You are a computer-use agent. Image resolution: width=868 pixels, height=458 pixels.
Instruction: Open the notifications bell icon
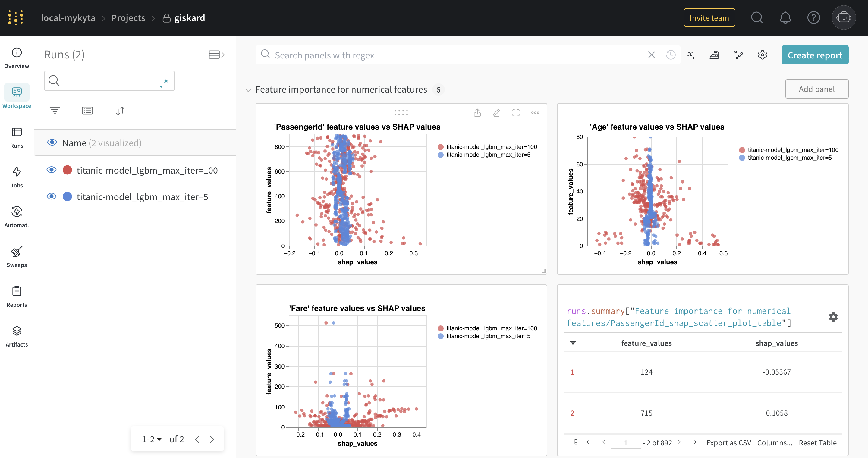785,17
